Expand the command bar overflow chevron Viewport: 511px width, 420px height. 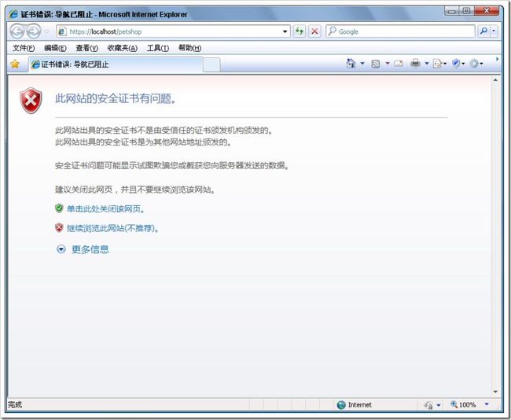pos(497,59)
